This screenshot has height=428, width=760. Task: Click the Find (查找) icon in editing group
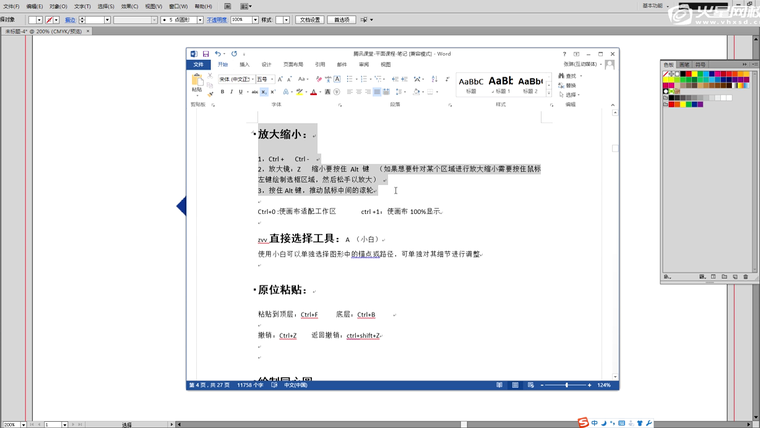[x=562, y=76]
